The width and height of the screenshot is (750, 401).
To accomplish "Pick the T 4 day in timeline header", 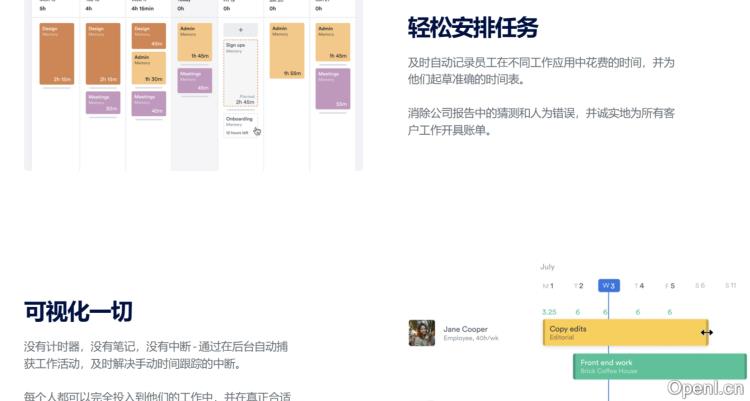I will (x=639, y=286).
